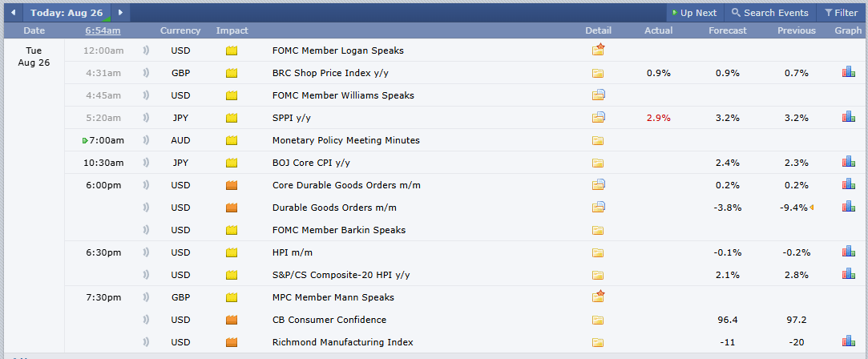Select the FOMC Member Logan Speaks event

point(337,51)
